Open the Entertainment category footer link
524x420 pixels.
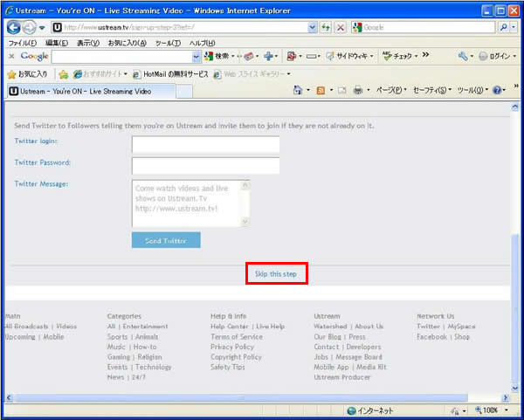coord(145,327)
